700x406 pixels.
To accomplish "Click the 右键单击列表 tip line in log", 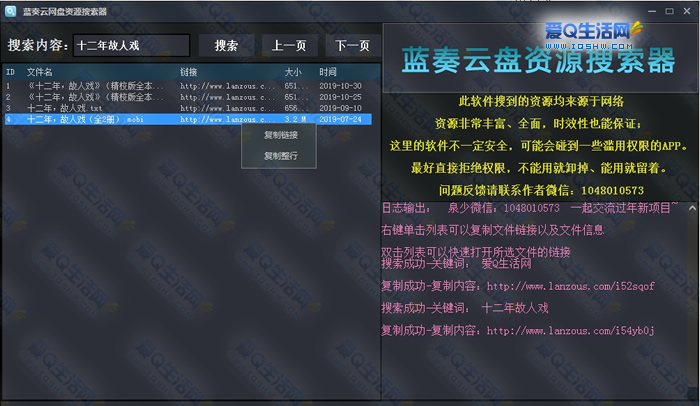I will point(492,230).
